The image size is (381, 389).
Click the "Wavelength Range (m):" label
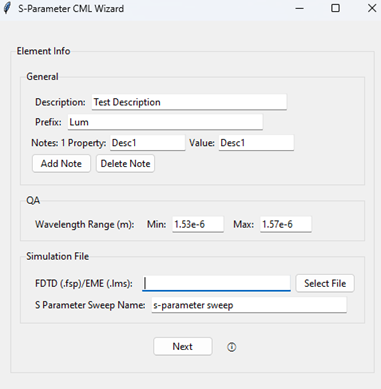tap(85, 224)
